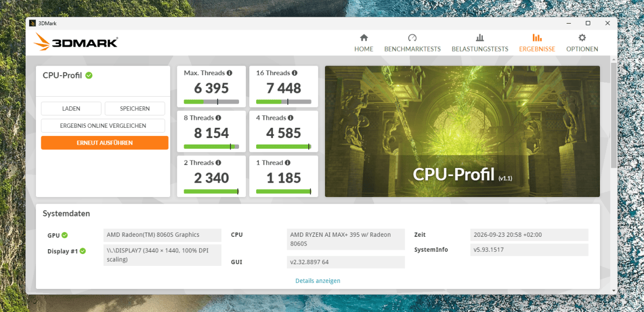Open the Optionen gear icon
644x312 pixels.
582,38
